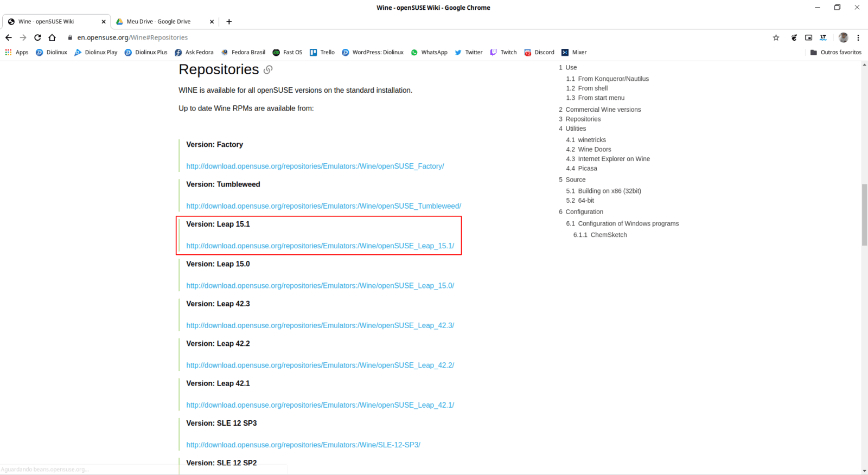
Task: Jump to 'winetricks' in contents
Action: [x=586, y=140]
